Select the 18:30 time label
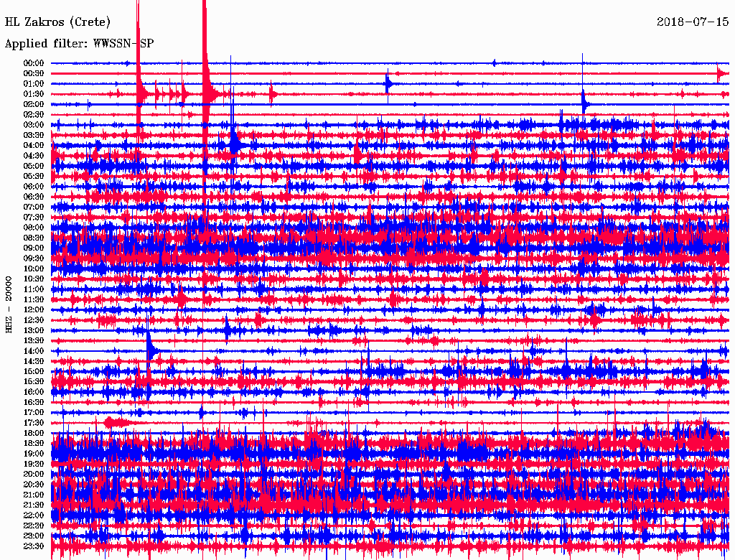 coord(34,444)
